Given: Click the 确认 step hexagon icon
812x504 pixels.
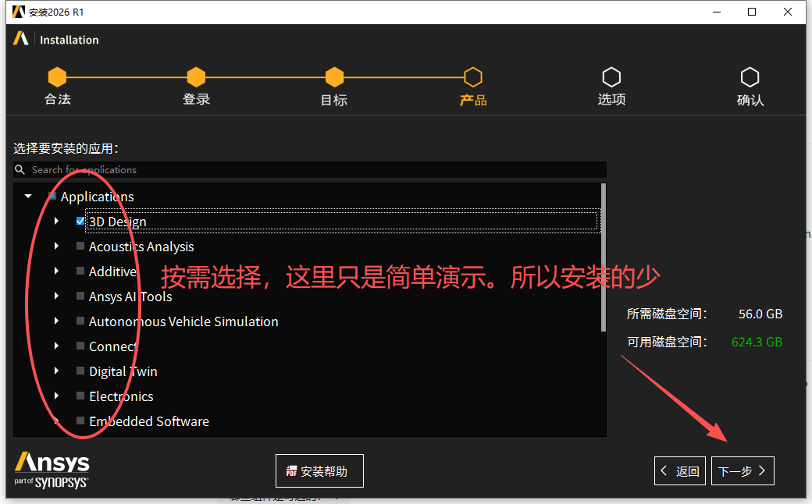Looking at the screenshot, I should tap(750, 76).
